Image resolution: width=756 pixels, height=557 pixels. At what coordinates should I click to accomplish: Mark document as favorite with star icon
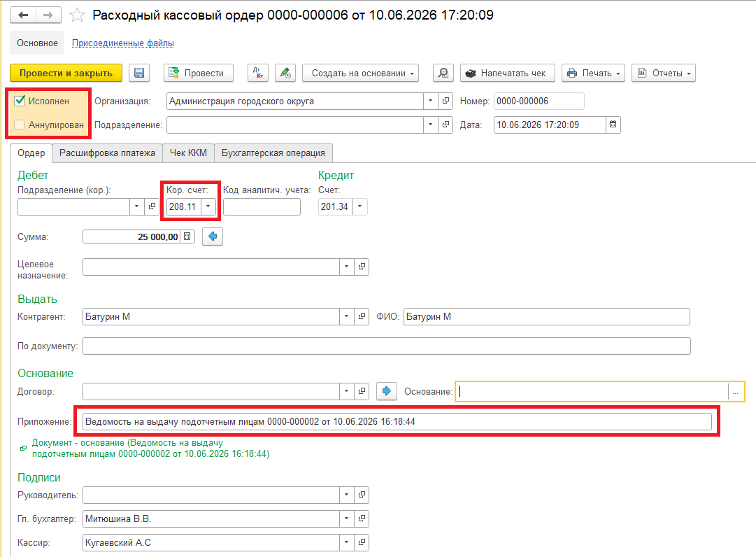point(77,15)
